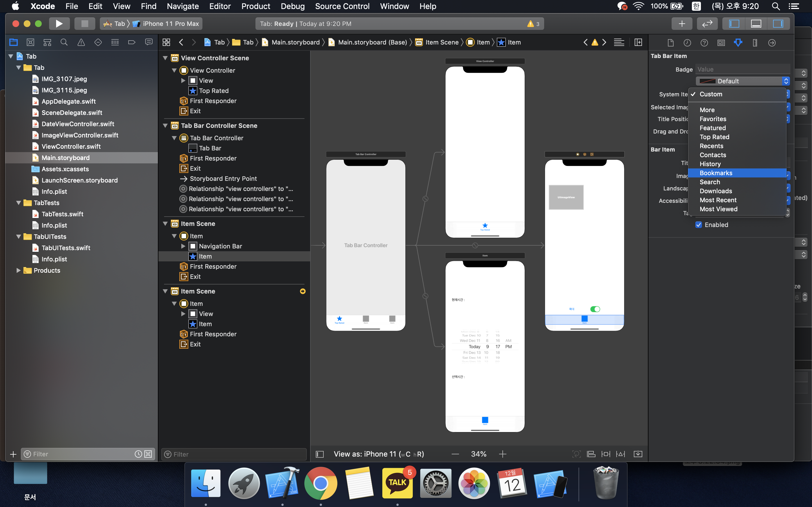This screenshot has height=507, width=812.
Task: Open the Issue navigator warning icon
Action: tap(81, 42)
